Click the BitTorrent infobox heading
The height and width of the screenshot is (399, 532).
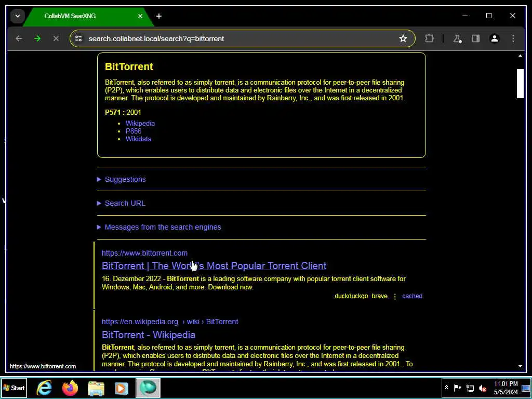tap(129, 66)
